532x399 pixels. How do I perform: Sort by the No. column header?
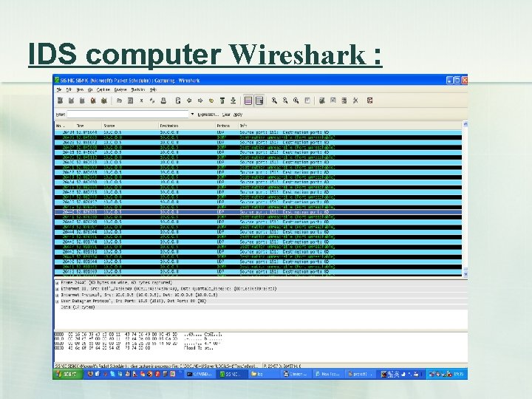tap(65, 126)
